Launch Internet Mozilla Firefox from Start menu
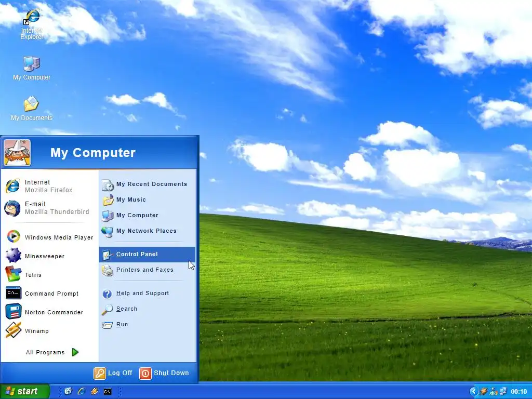The height and width of the screenshot is (399, 532). (x=49, y=186)
